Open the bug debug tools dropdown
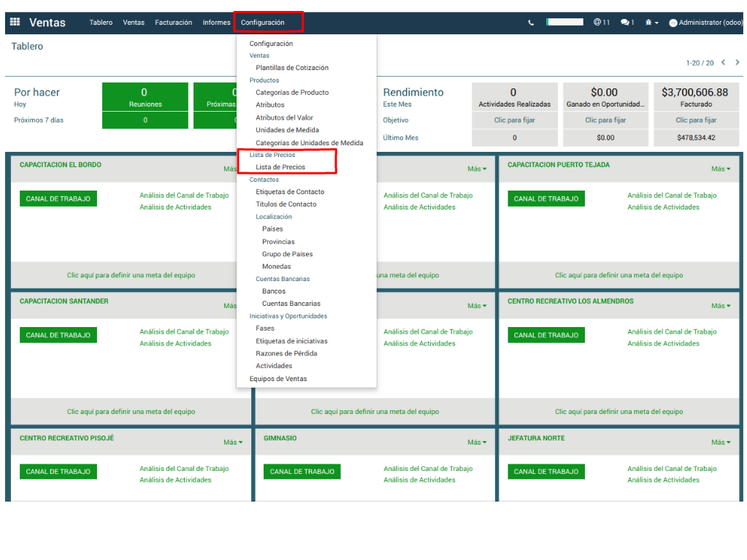Image resolution: width=747 pixels, height=560 pixels. coord(651,23)
